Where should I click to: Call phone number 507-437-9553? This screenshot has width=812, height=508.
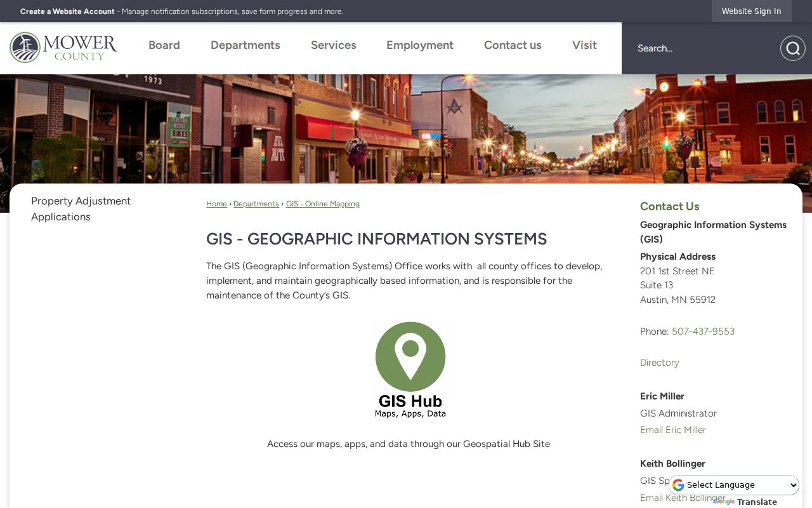tap(703, 331)
